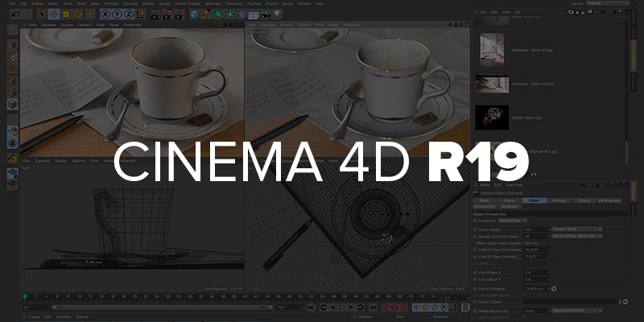
Task: Click the Play Forward button
Action: (x=341, y=308)
